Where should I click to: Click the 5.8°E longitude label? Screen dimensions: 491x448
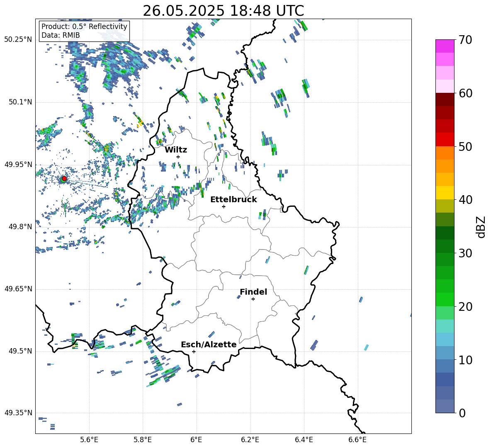tap(143, 440)
